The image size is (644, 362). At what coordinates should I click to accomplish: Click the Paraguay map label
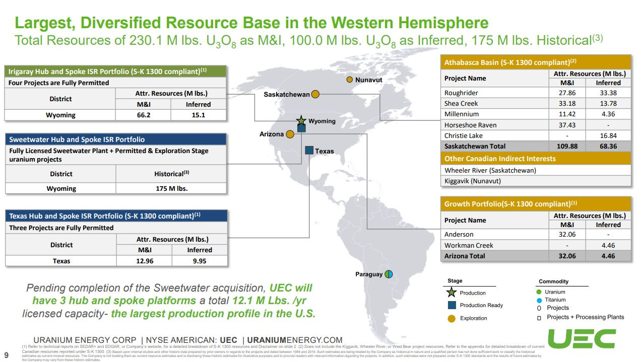[369, 274]
